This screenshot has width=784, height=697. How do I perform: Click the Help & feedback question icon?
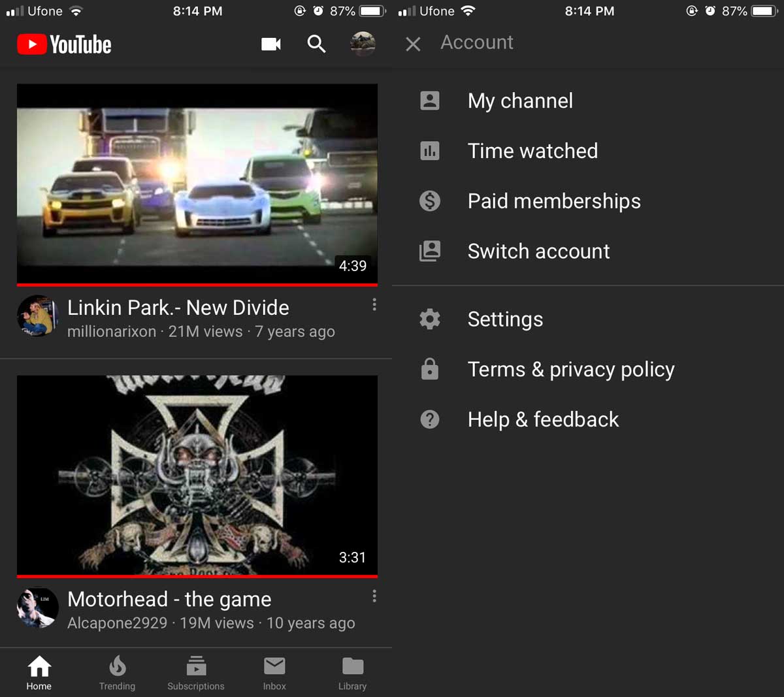coord(430,419)
